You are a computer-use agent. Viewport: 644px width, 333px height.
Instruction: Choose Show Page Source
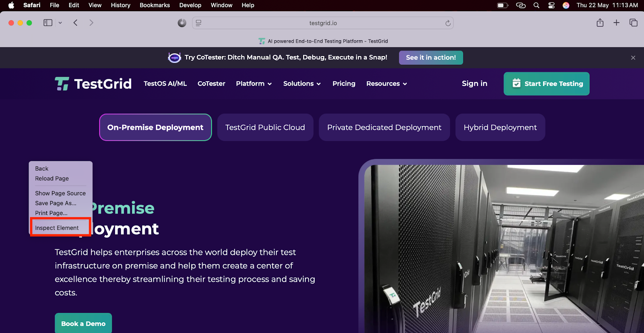point(61,193)
